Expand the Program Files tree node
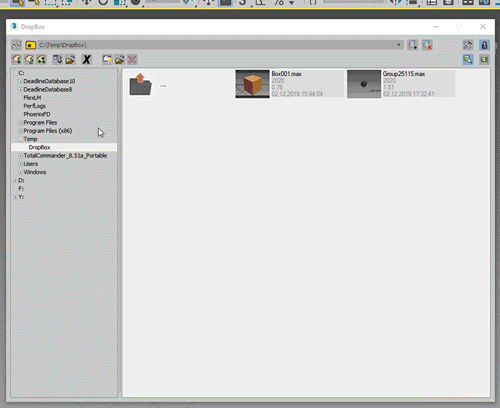 coord(20,123)
